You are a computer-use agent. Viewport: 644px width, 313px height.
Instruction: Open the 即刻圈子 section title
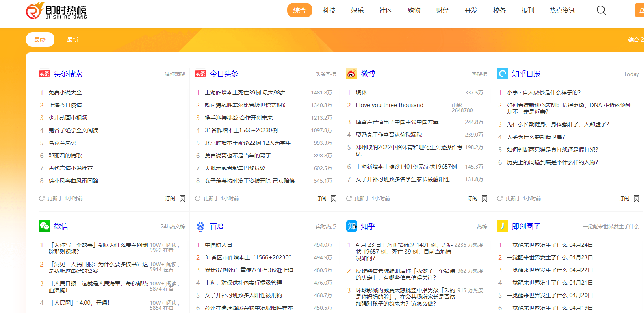(x=526, y=226)
